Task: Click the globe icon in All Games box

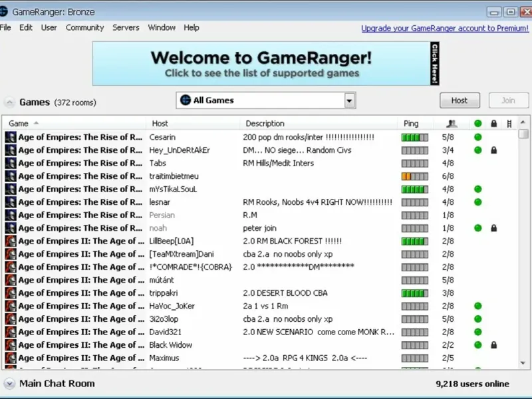Action: click(x=186, y=100)
